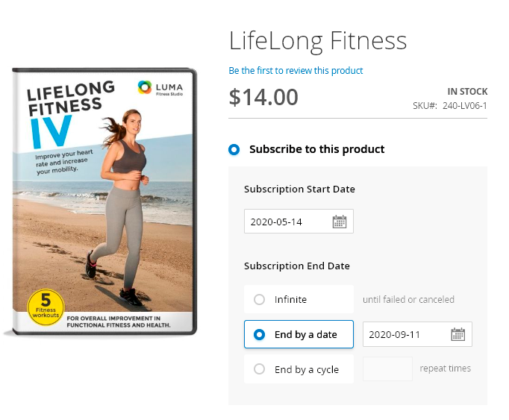Screen dimensions: 509x420
Task: Click the empty repeat times input box
Action: 387,369
